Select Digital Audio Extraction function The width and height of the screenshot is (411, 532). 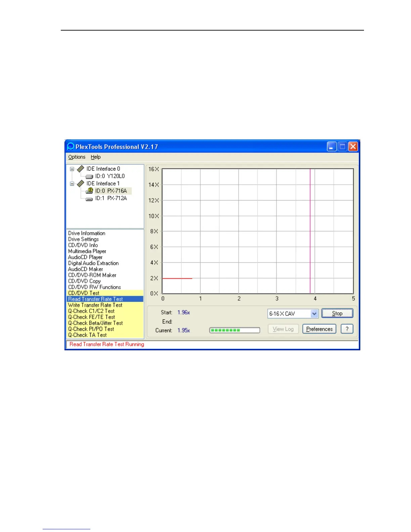[93, 263]
